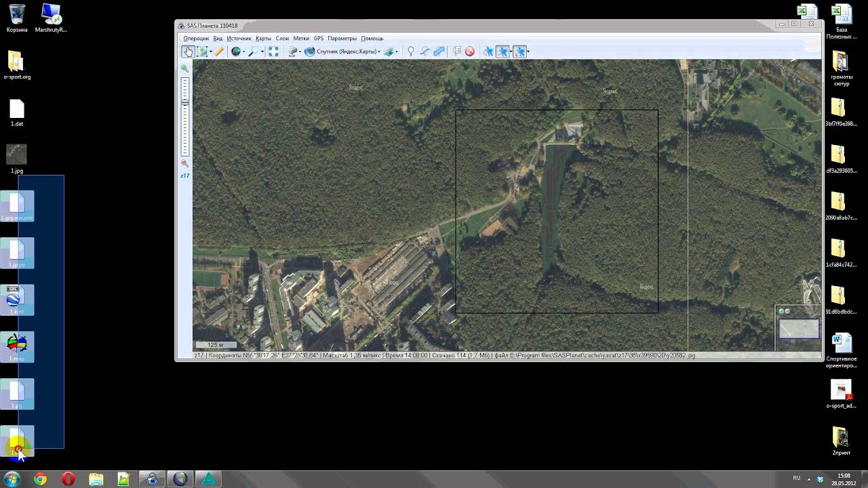Open the GPS menu

coord(319,39)
